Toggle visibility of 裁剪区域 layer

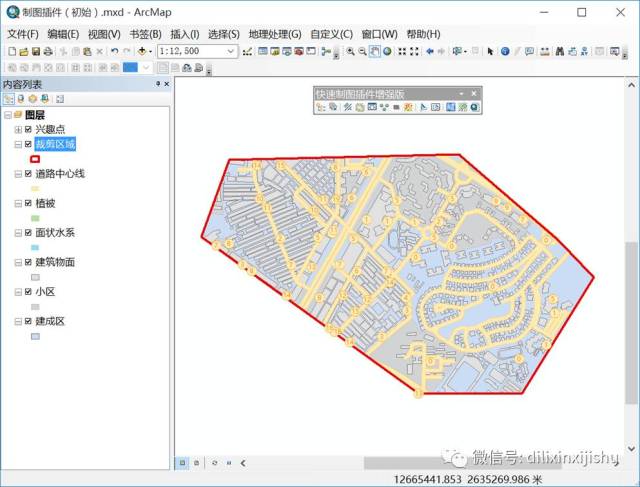[x=28, y=144]
